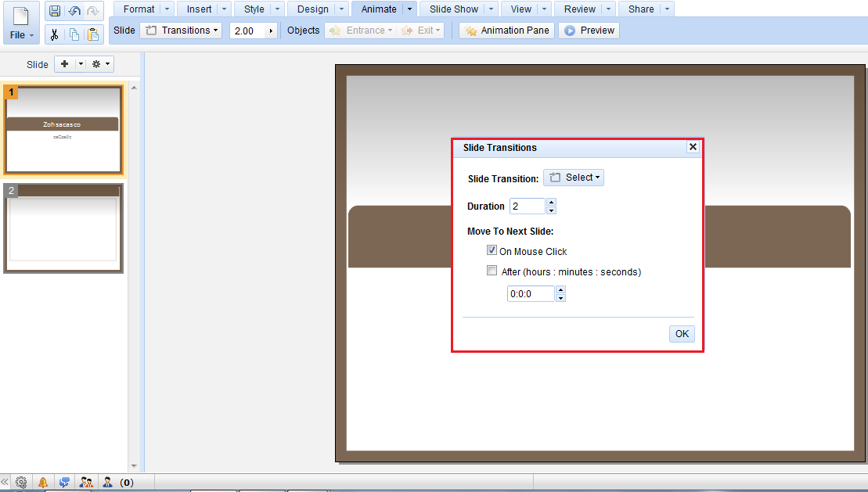Expand the Animate tab dropdown arrow
The width and height of the screenshot is (868, 492).
[x=409, y=9]
